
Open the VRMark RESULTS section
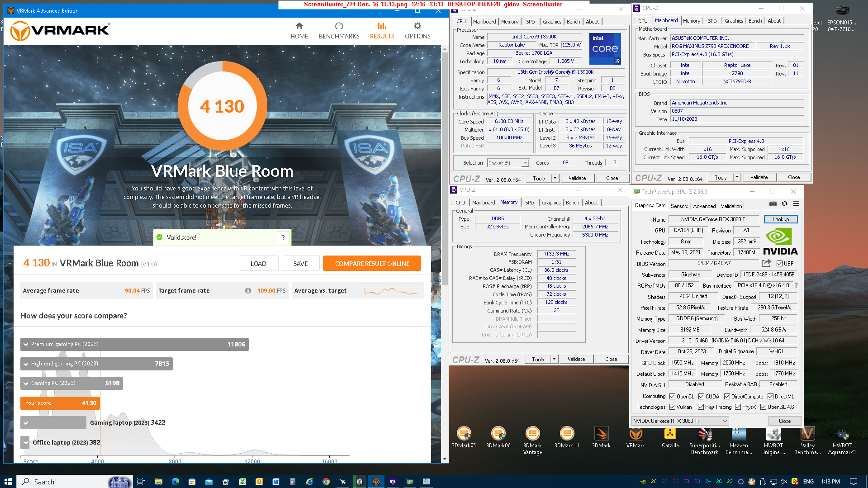(x=382, y=31)
